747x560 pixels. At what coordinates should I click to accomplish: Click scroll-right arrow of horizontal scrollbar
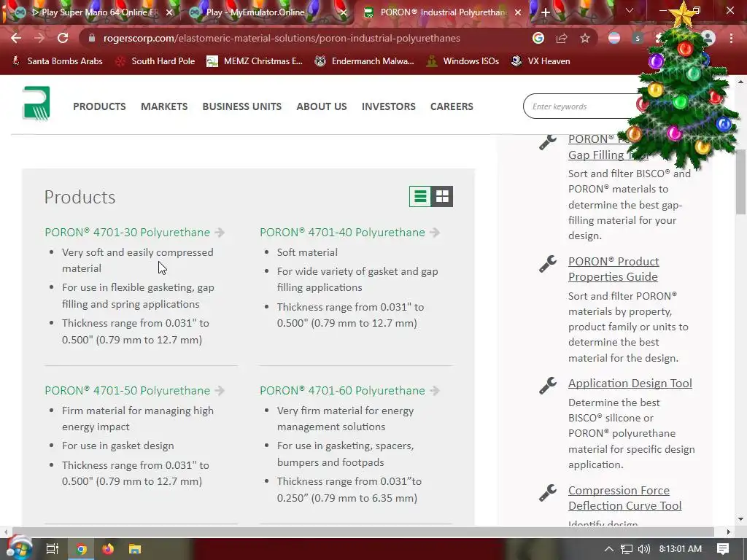(728, 532)
